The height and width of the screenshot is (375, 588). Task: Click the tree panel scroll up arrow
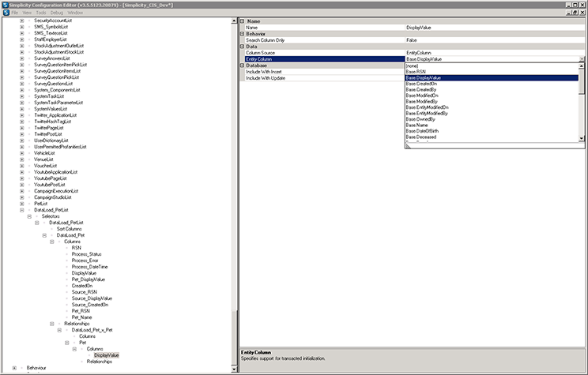[234, 21]
